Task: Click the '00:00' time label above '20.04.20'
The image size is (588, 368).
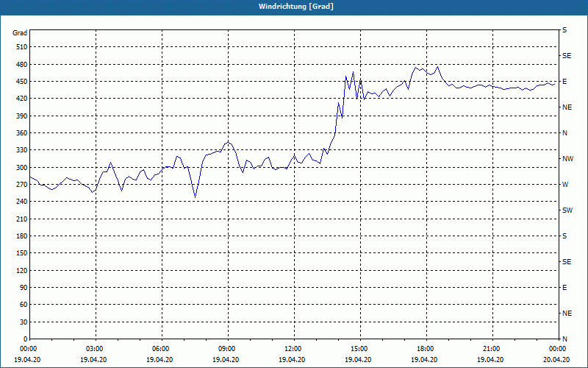Action: [558, 348]
